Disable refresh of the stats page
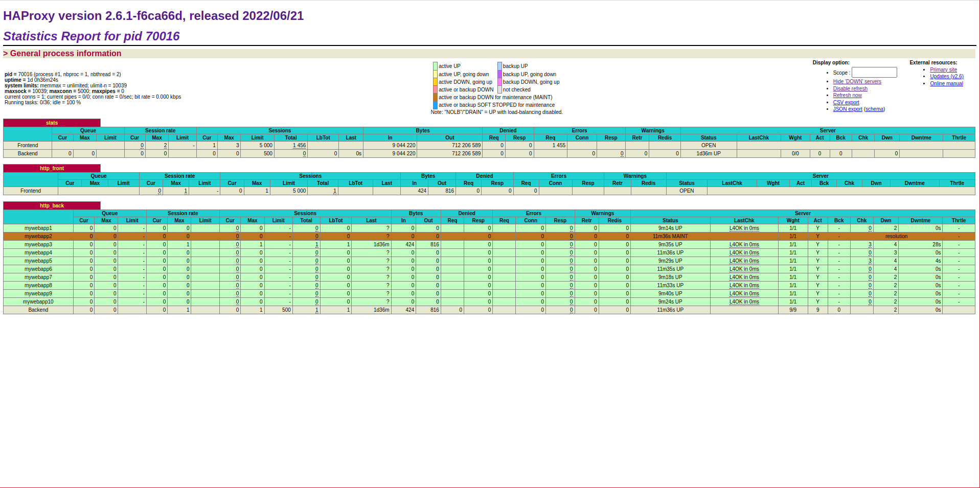Screen dimensions: 980x488 point(850,89)
